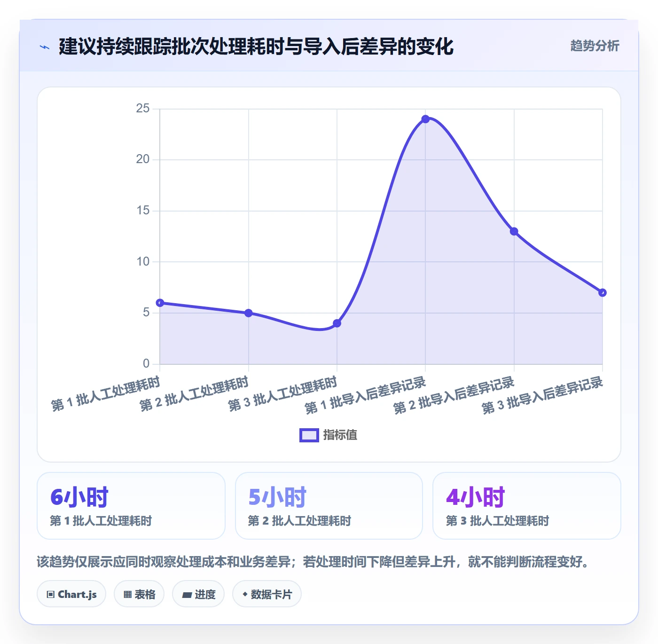Click the Chart.js tag
Image resolution: width=658 pixels, height=644 pixels.
(x=71, y=594)
